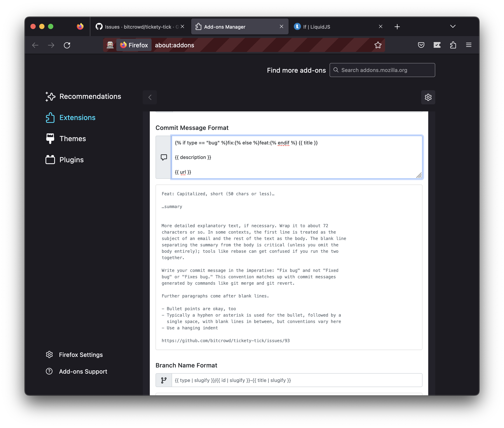This screenshot has height=428, width=504.
Task: Click the back chevron above extension details
Action: pyautogui.click(x=150, y=97)
